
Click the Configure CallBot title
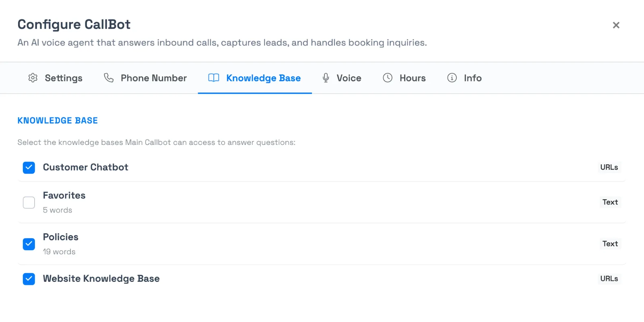point(74,25)
